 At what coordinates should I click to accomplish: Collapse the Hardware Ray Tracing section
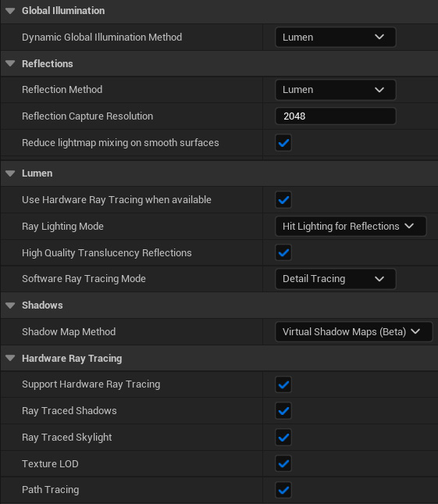(x=10, y=358)
